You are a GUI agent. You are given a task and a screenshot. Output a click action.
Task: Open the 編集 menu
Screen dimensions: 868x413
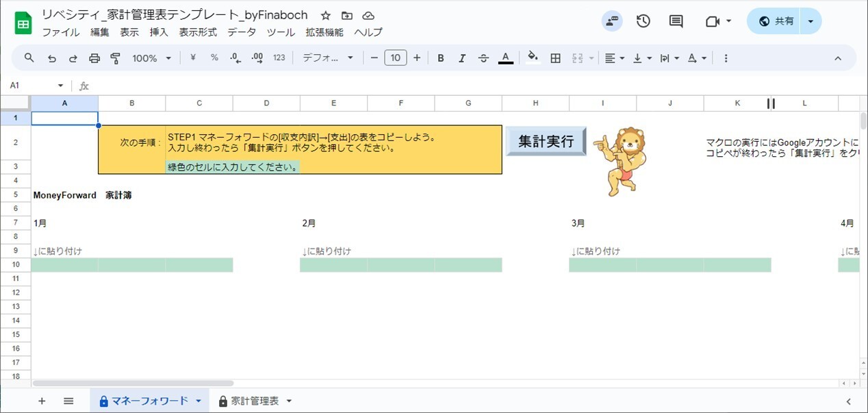tap(100, 32)
